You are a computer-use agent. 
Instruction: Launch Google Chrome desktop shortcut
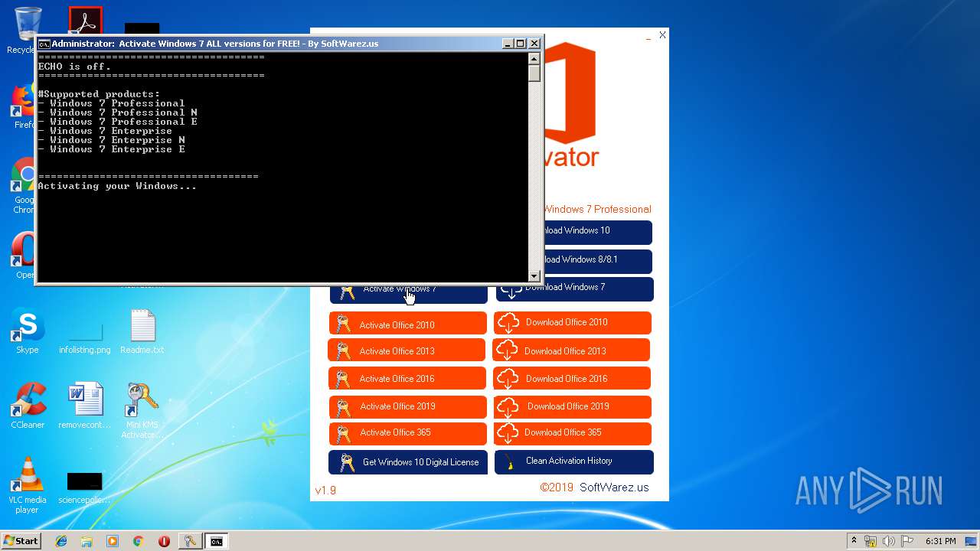point(23,186)
